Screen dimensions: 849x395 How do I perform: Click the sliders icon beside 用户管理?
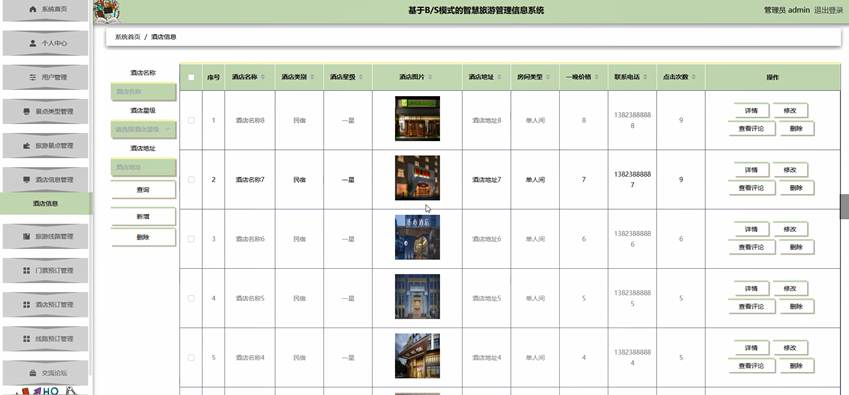point(32,77)
